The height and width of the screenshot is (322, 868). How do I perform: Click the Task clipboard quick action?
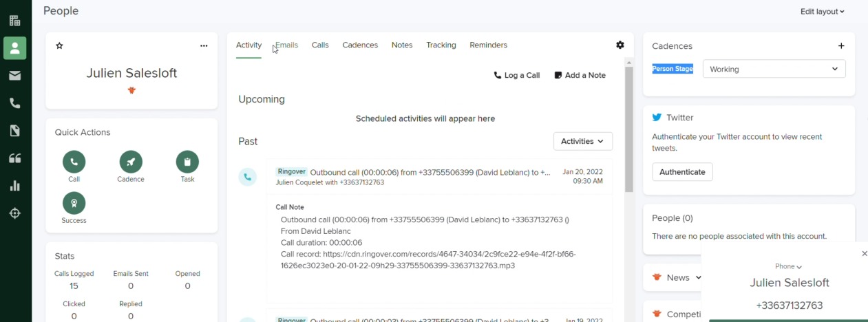187,162
